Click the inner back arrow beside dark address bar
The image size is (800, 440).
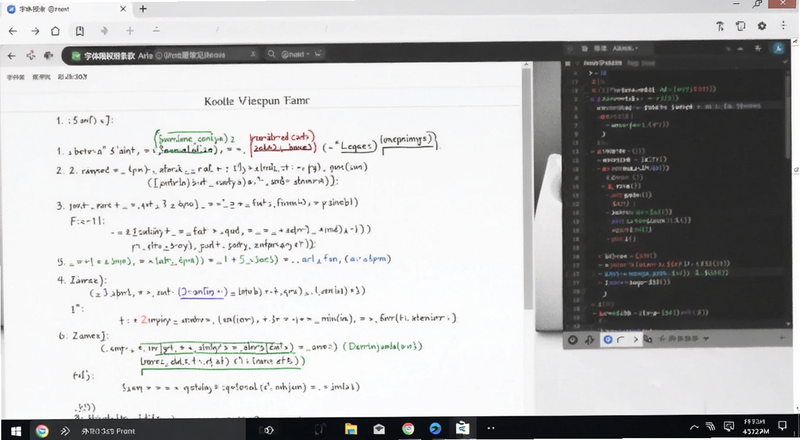click(11, 56)
